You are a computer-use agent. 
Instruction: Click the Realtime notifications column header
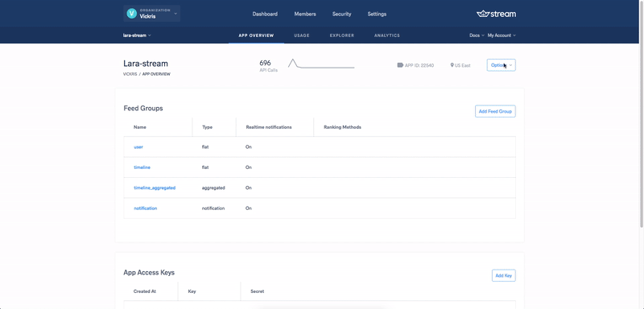point(269,127)
